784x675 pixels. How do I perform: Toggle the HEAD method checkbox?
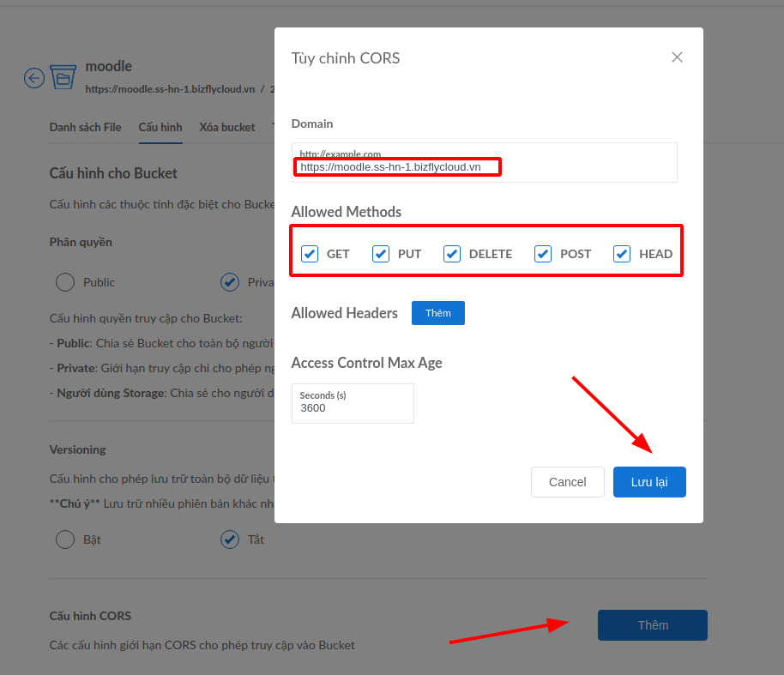pos(622,254)
